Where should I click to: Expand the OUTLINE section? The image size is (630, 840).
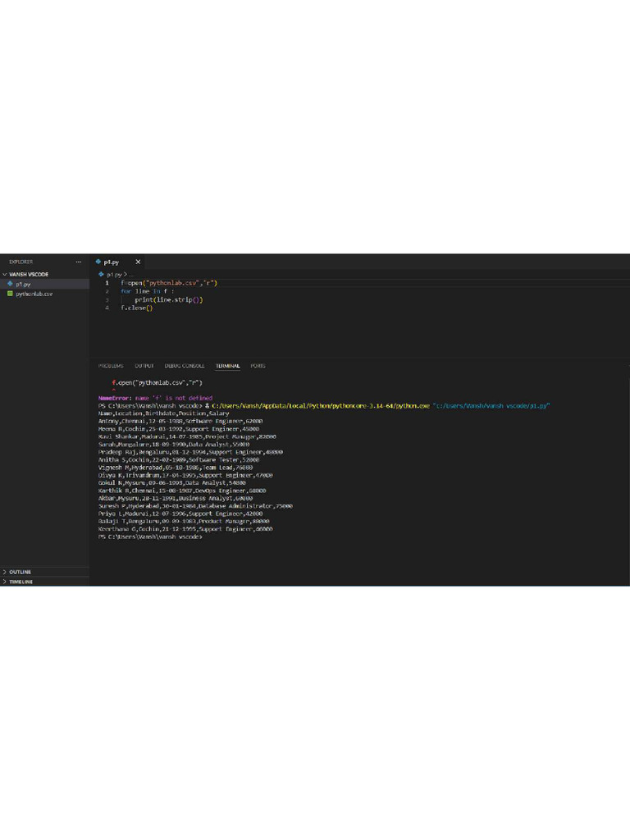(x=20, y=572)
